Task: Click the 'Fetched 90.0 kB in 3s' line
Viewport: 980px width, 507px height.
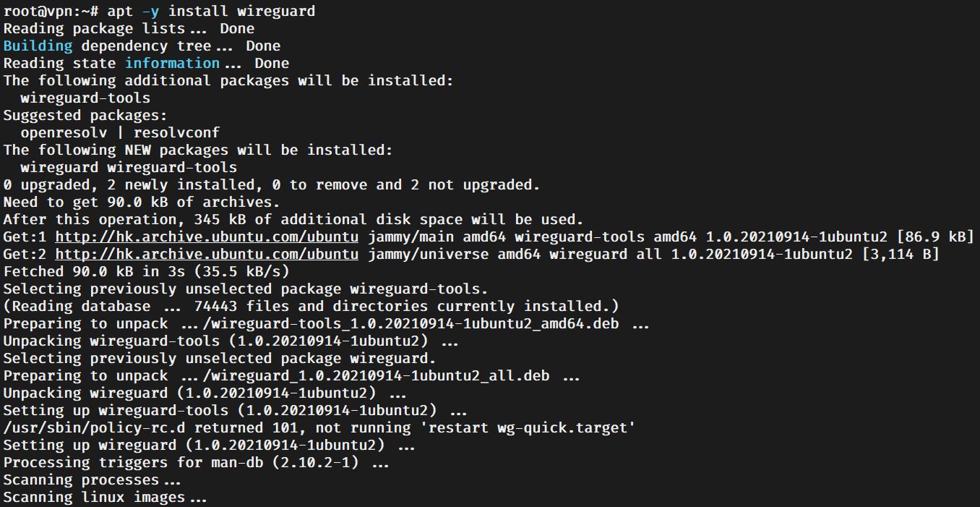Action: pos(146,271)
